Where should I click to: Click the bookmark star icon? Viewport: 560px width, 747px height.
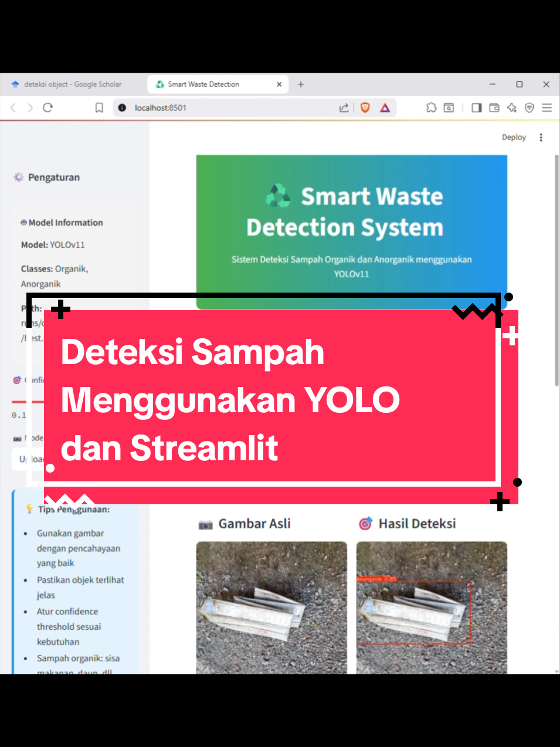click(x=99, y=108)
